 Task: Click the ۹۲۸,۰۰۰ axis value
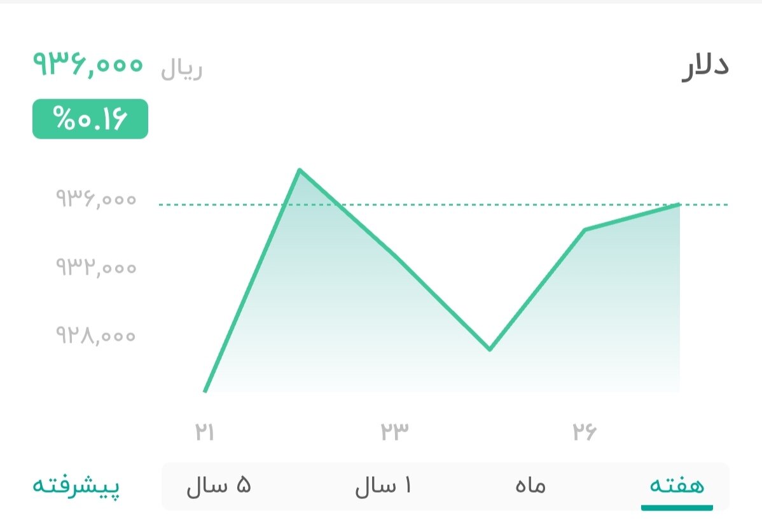coord(94,334)
